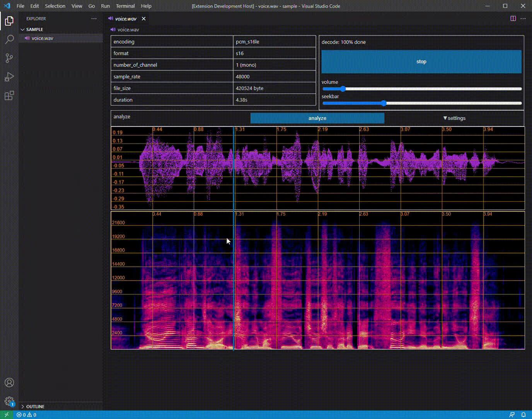Expand the analyze settings disclosure

(x=454, y=118)
